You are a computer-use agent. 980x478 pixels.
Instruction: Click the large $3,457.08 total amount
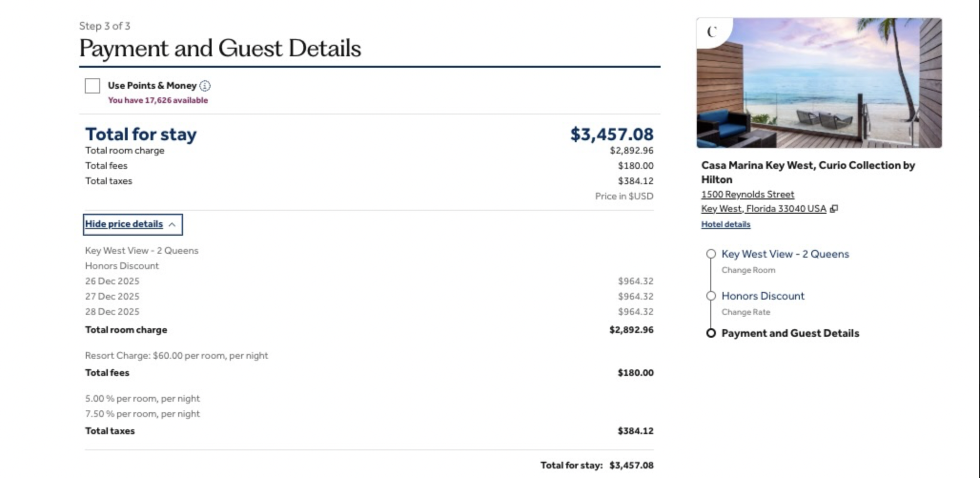[612, 135]
